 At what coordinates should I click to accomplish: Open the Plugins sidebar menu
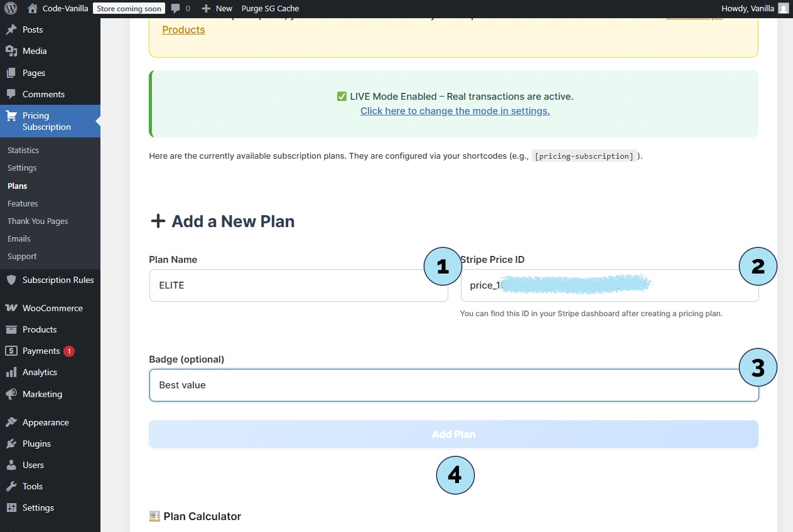pos(36,444)
